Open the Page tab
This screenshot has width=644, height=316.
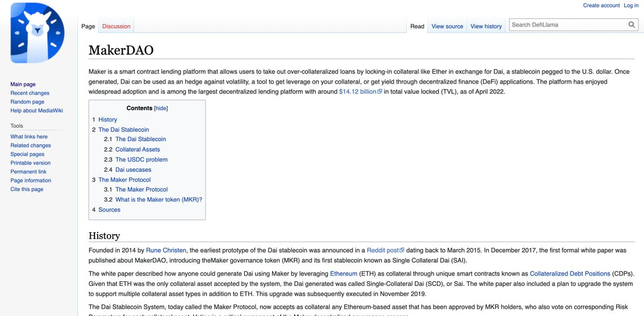click(x=88, y=26)
